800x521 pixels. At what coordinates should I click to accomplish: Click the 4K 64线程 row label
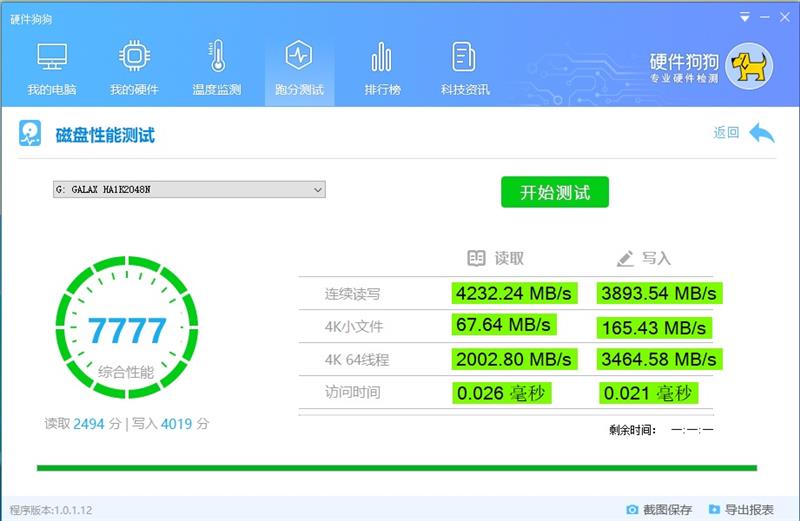[x=357, y=360]
